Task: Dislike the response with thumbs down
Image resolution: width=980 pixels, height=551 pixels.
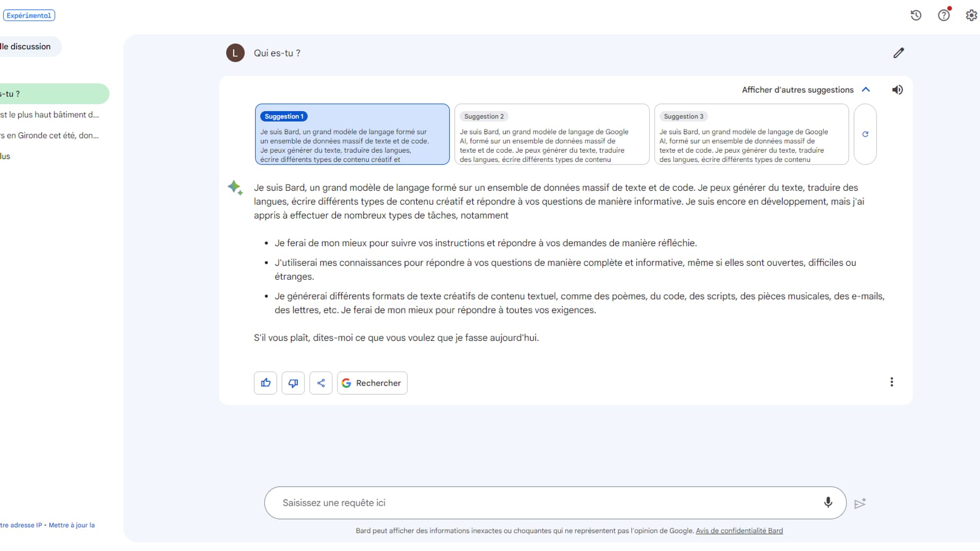Action: click(x=293, y=383)
